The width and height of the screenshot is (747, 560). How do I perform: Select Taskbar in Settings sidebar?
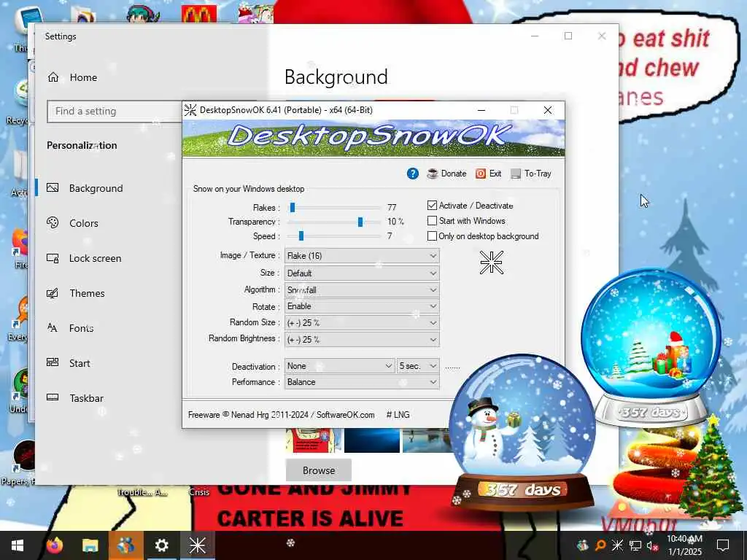86,398
